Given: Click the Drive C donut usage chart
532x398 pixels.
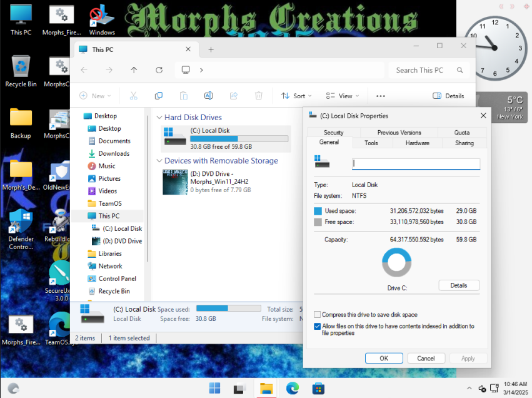Looking at the screenshot, I should (x=396, y=262).
